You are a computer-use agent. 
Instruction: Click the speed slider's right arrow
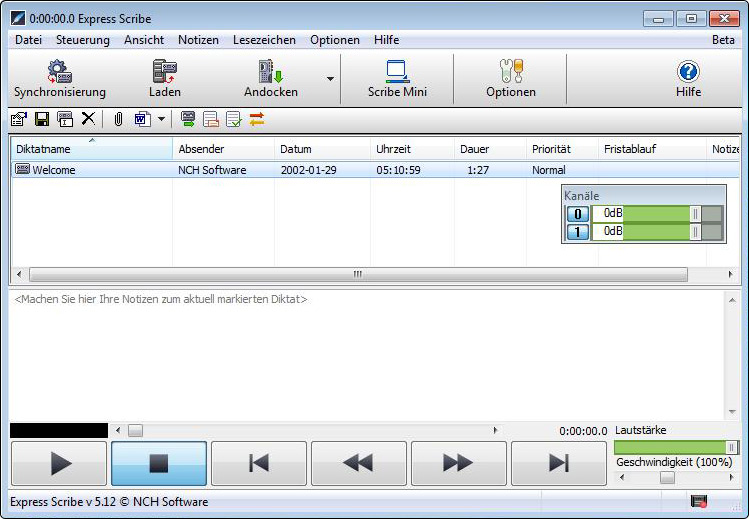[731, 477]
